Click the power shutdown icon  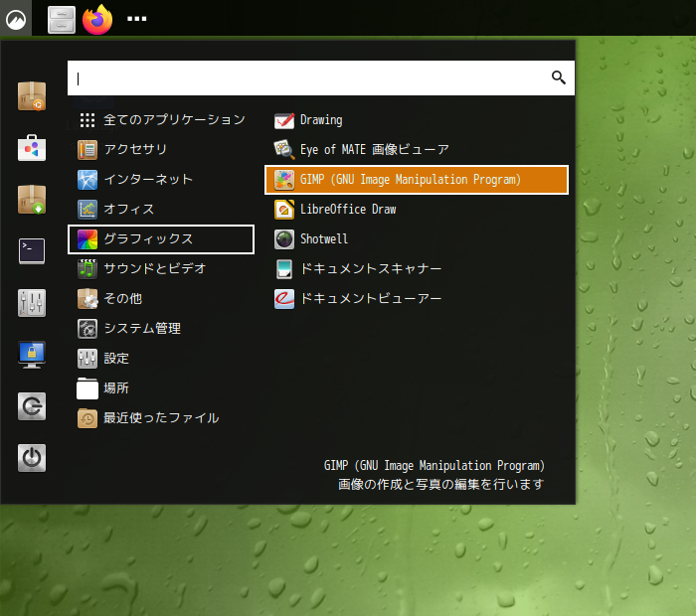32,458
